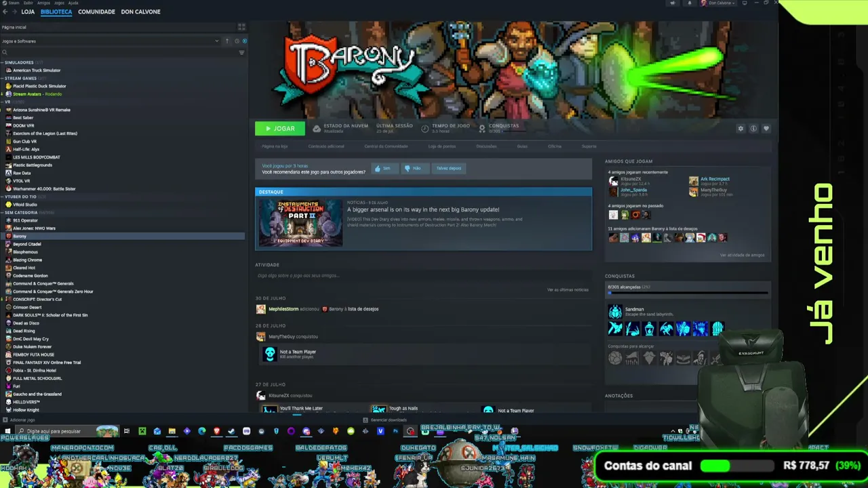Select Beat Saber in the library
868x488 pixels.
23,118
